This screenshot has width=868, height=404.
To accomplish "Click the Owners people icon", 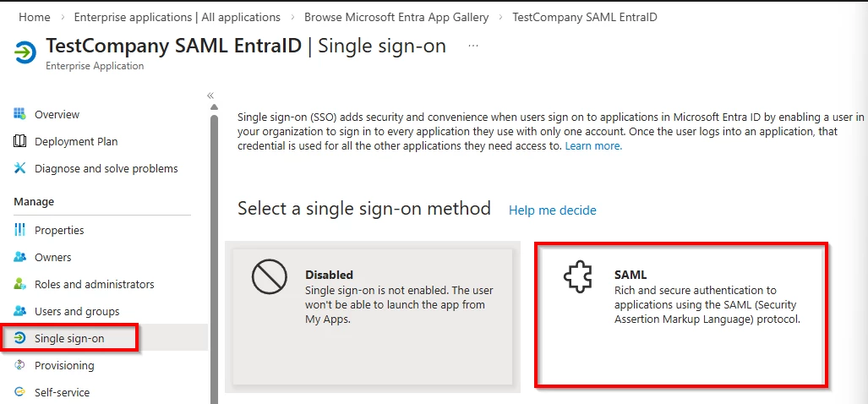I will click(20, 257).
